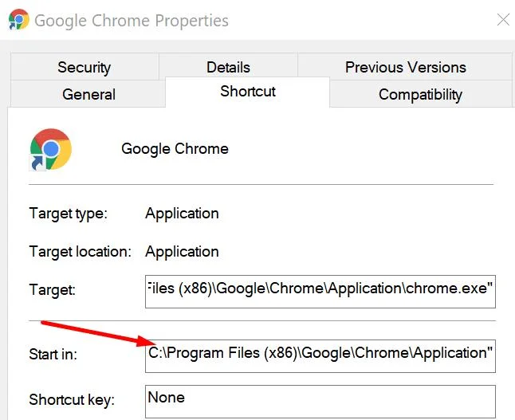
Task: Click the Shortcut key field showing None
Action: pos(320,402)
